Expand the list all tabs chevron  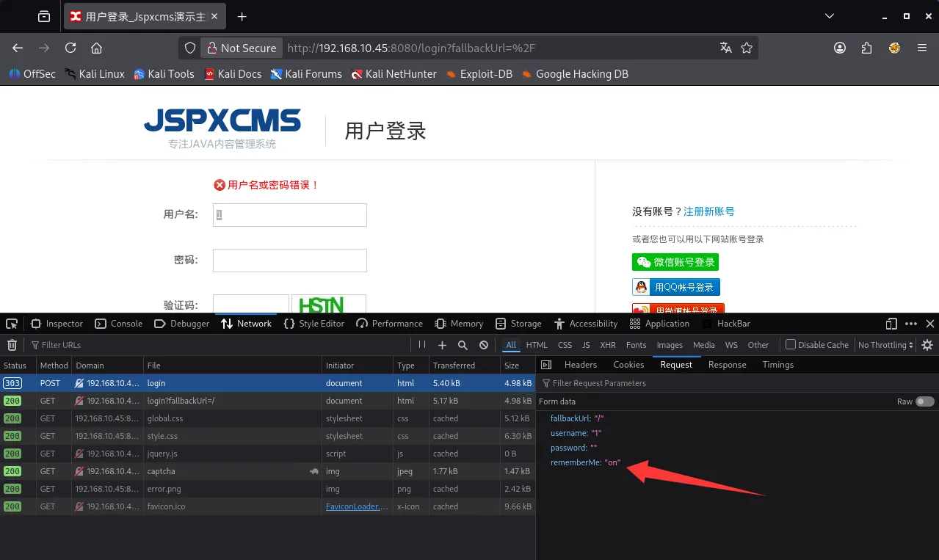(830, 16)
